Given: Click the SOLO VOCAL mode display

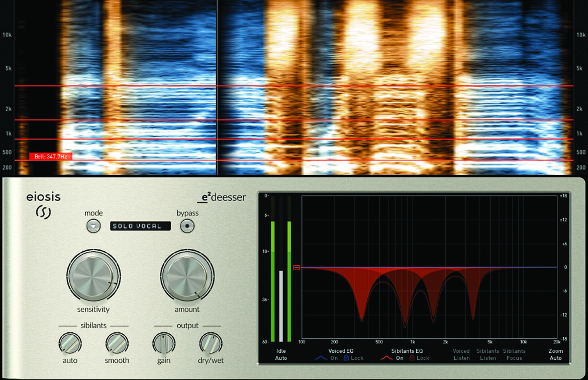Looking at the screenshot, I should (x=140, y=226).
